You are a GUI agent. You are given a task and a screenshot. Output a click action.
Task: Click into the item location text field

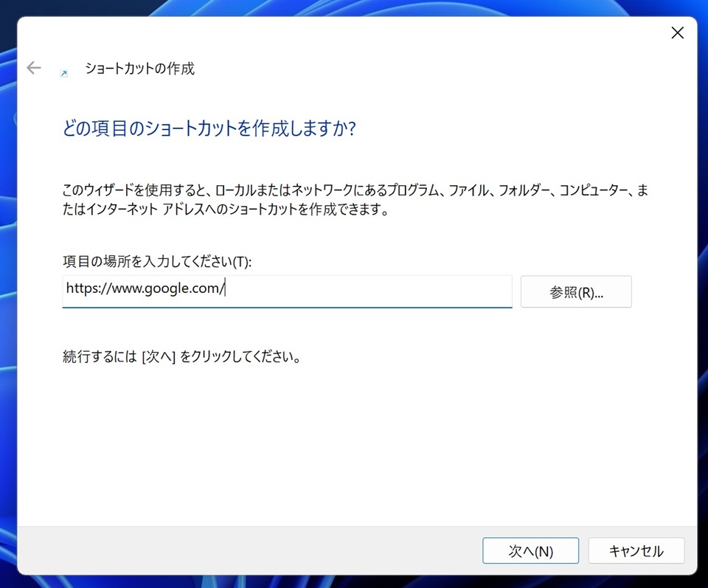pyautogui.click(x=287, y=291)
